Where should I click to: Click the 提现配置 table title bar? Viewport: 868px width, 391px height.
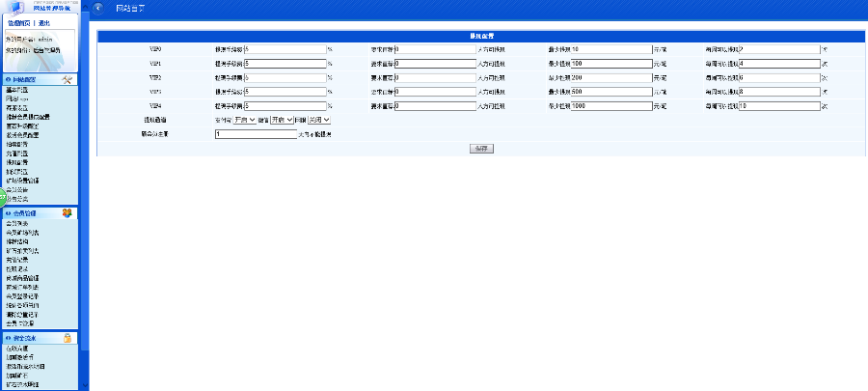(x=481, y=36)
